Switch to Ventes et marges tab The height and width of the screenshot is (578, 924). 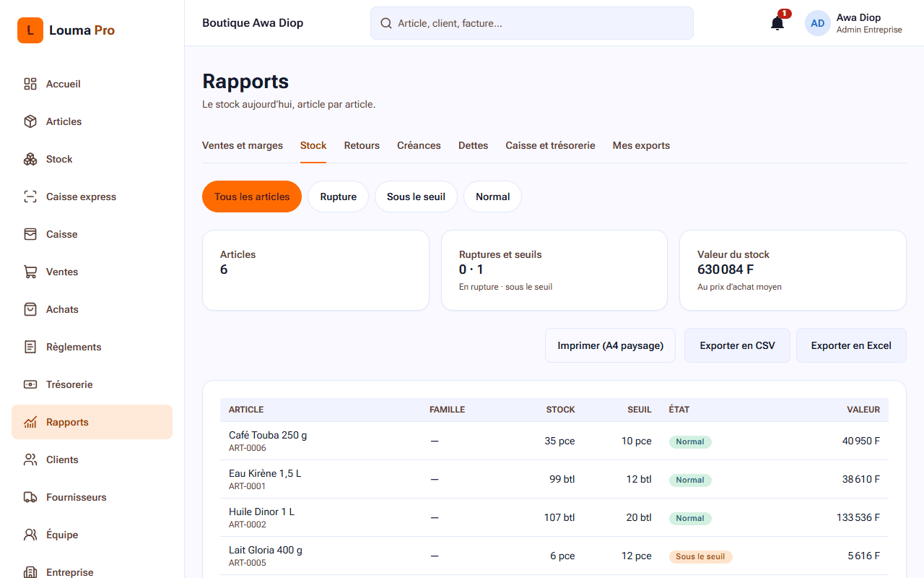click(243, 145)
